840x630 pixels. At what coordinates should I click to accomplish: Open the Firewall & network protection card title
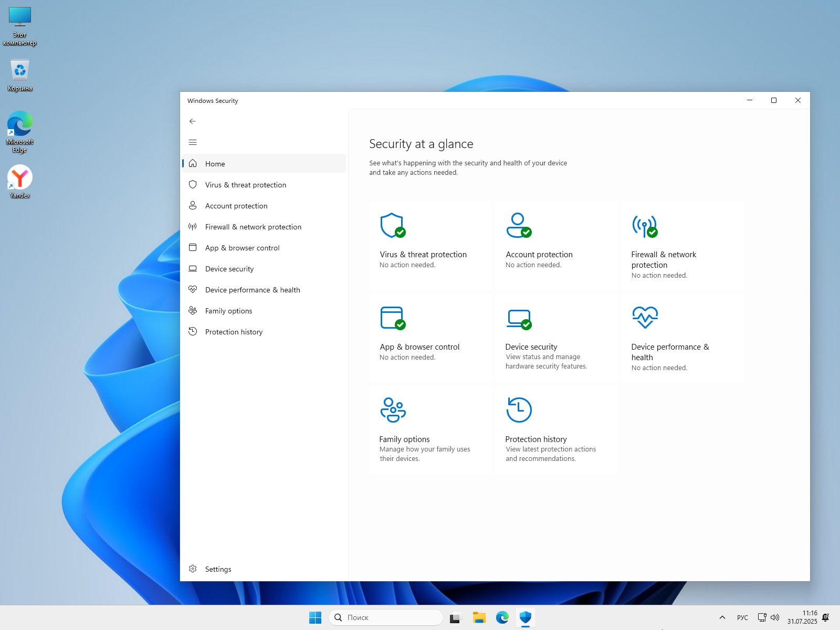(x=664, y=260)
